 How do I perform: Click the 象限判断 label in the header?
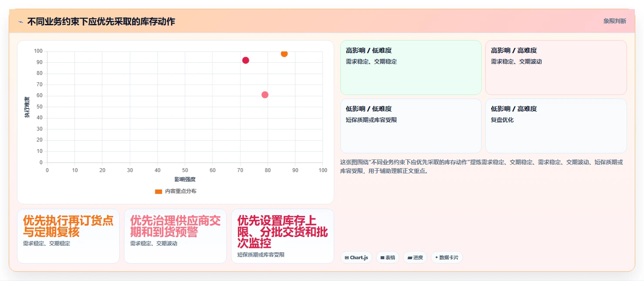614,21
